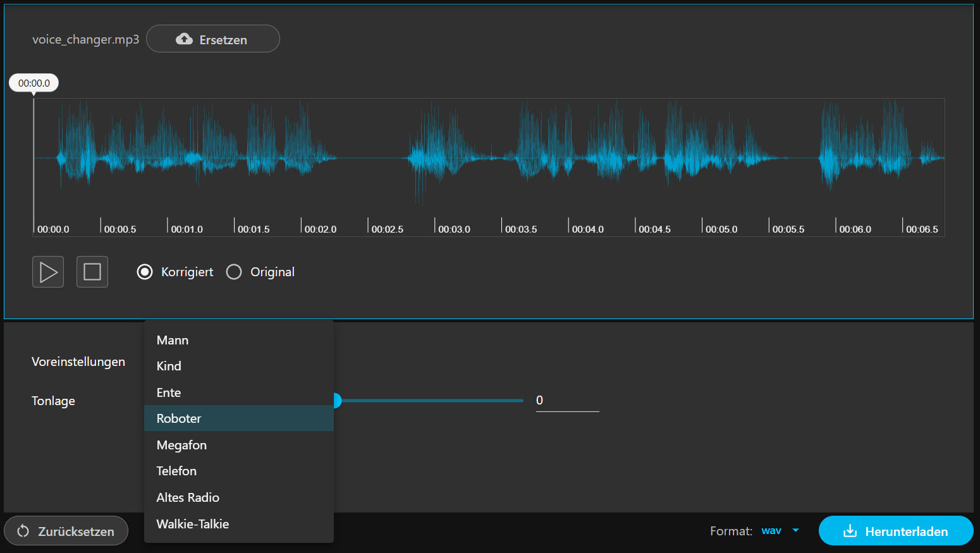Choose the Altes Radio preset
The height and width of the screenshot is (553, 980).
coord(188,497)
